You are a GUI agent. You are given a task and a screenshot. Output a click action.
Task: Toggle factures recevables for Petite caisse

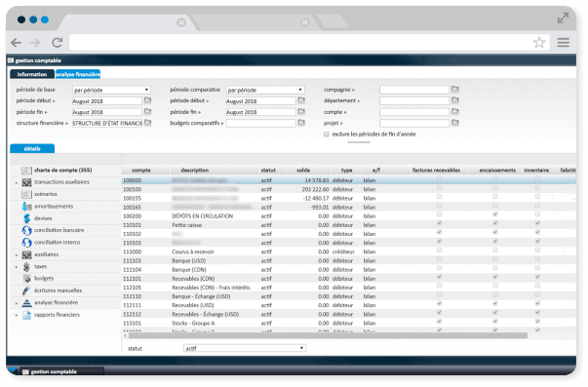pos(439,223)
